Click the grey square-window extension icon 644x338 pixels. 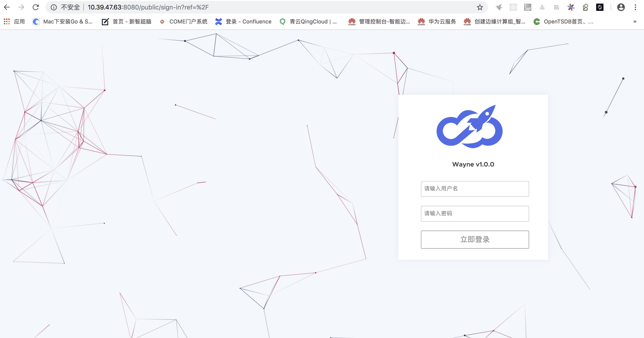point(557,7)
